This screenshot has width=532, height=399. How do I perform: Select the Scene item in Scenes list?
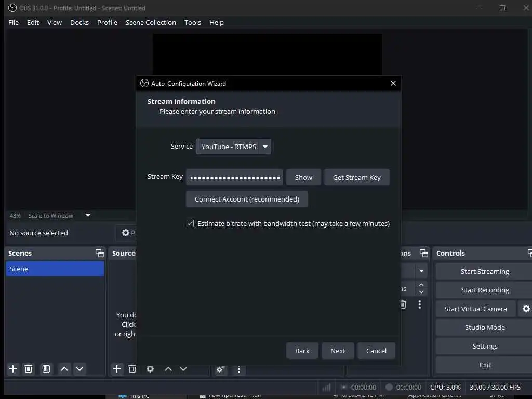tap(55, 269)
